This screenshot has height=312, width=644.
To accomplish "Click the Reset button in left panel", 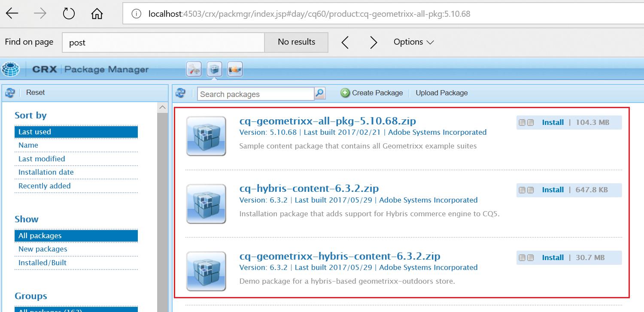I will pyautogui.click(x=35, y=93).
